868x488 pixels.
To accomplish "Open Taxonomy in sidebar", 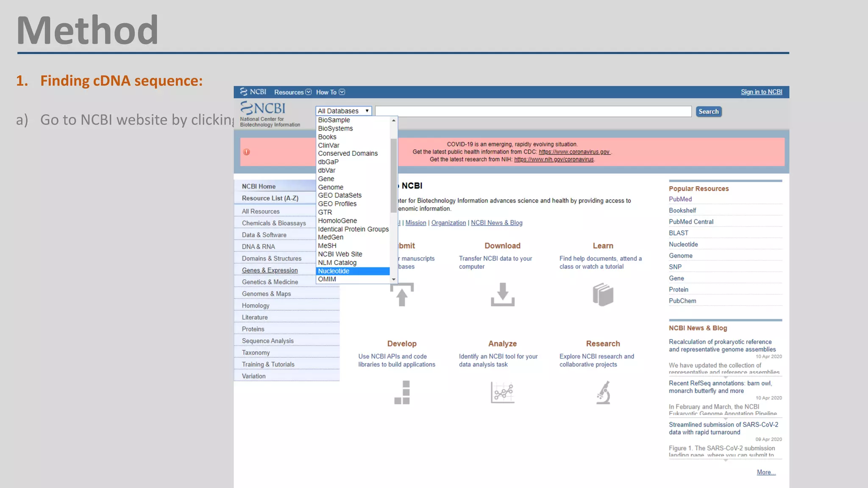I will (x=287, y=353).
